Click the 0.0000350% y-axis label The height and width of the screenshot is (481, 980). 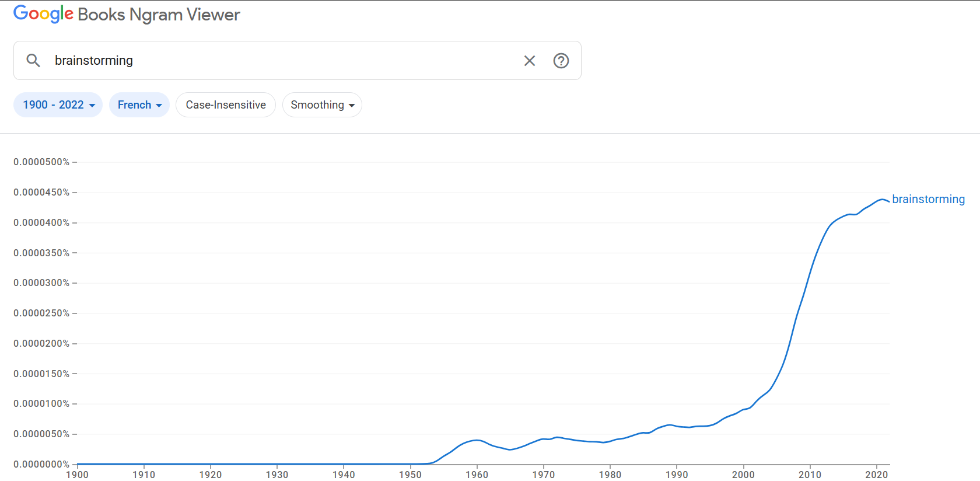click(41, 253)
